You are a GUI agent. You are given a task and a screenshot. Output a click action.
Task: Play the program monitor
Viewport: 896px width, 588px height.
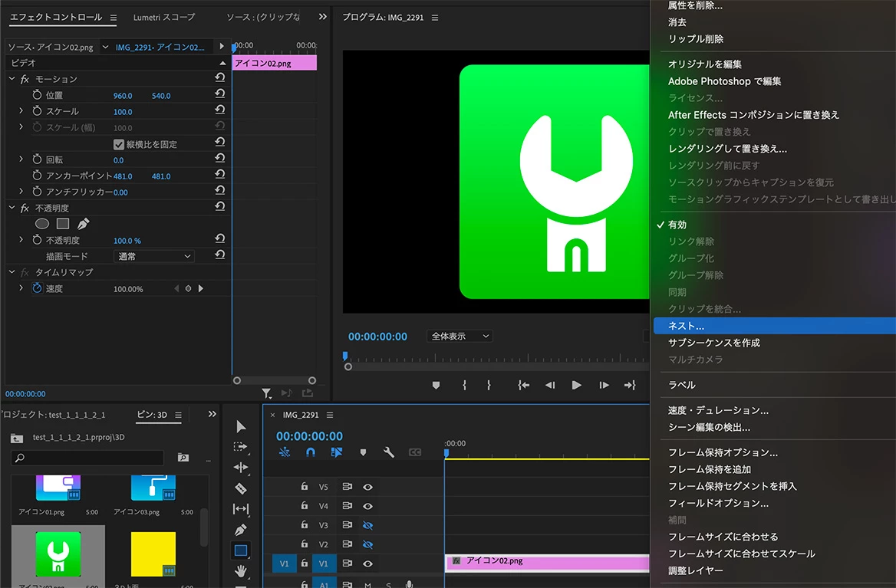click(x=576, y=386)
